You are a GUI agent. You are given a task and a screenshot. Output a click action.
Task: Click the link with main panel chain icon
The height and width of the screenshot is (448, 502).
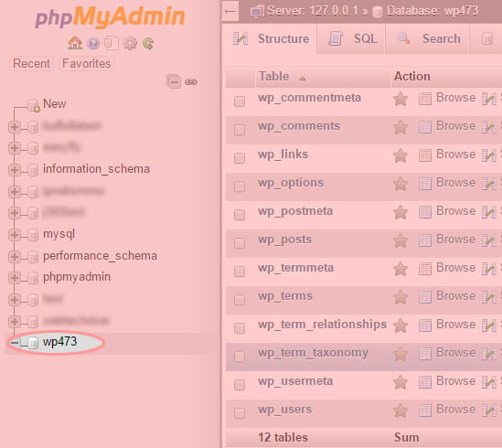(191, 82)
